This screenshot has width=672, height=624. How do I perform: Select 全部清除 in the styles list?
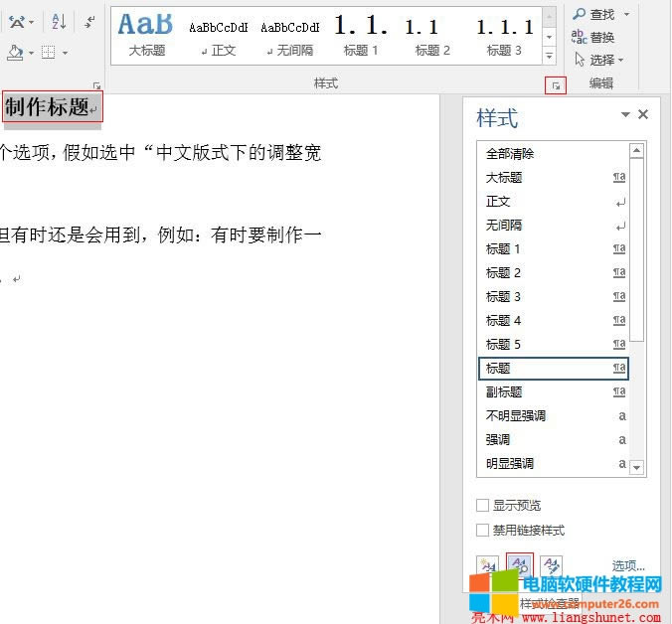(510, 154)
